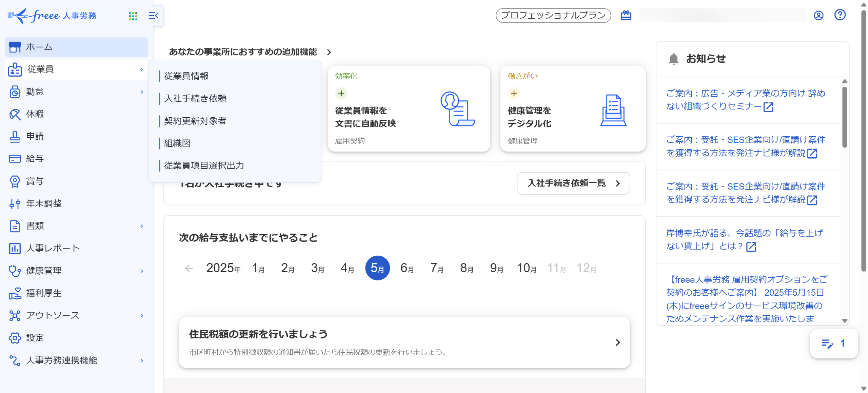Expand the 書類 submenu arrow

[x=142, y=226]
